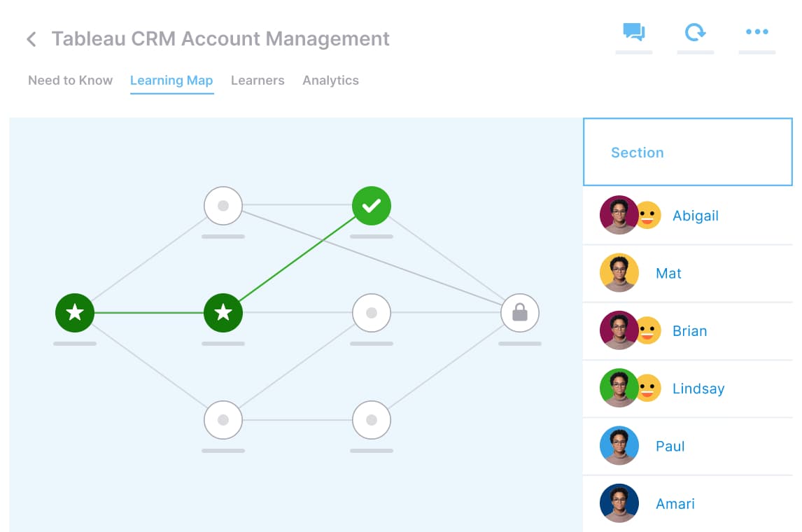
Task: Switch to the Analytics tab
Action: (330, 80)
